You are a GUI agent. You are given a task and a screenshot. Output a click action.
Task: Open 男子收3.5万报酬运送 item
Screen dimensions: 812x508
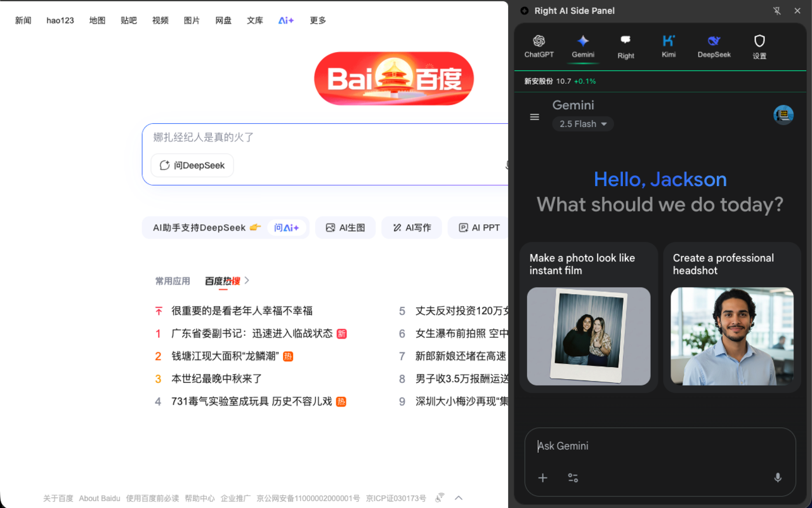tap(462, 379)
